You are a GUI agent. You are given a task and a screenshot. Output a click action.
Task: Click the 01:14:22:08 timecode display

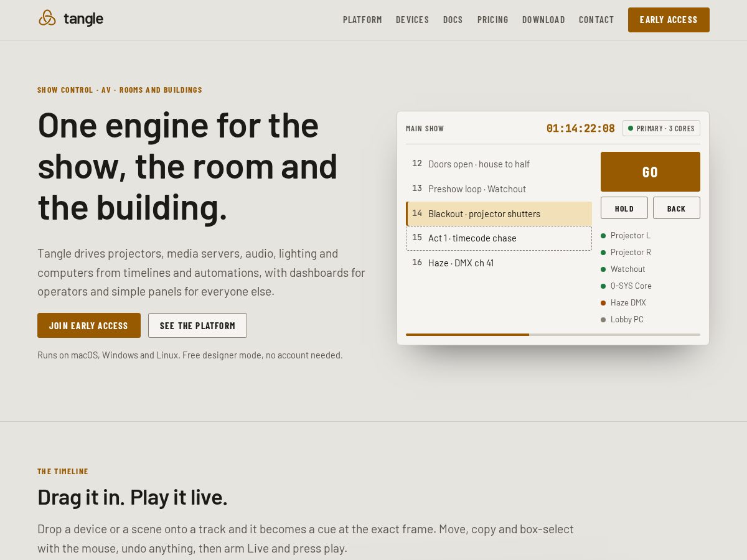581,128
